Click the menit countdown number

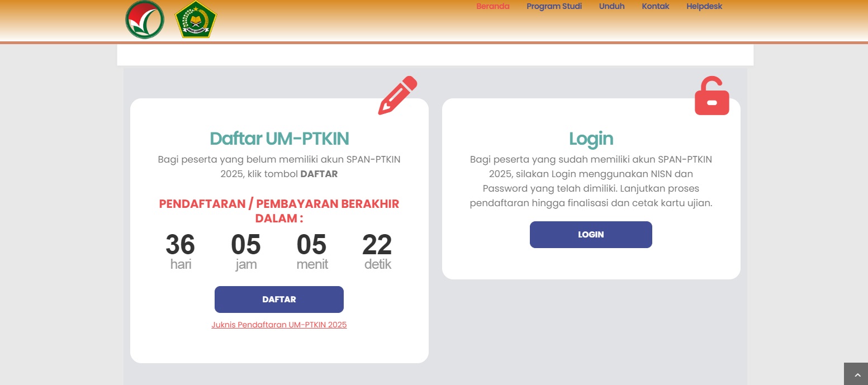312,245
